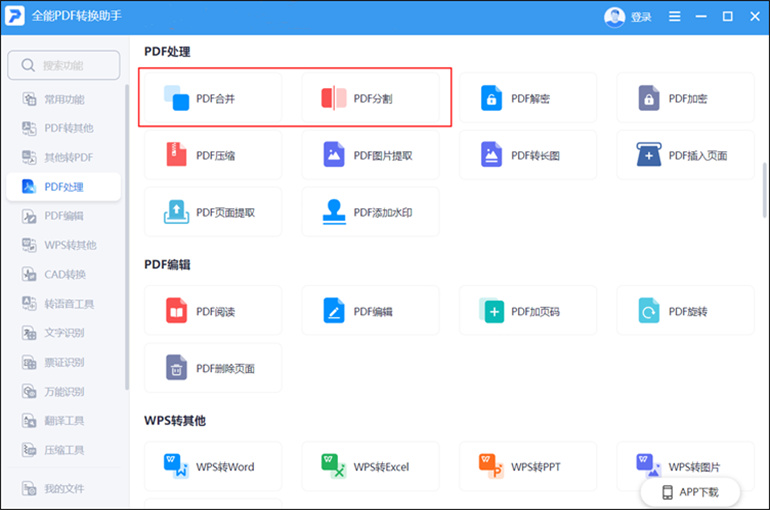Click the main content vertical scrollbar

tap(765, 190)
